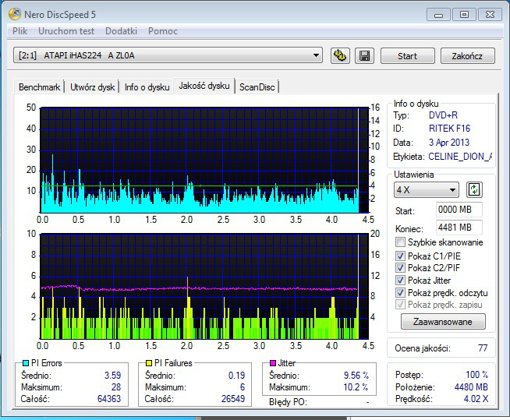Select the Jakość dysku tab
This screenshot has height=420, width=510.
(204, 86)
